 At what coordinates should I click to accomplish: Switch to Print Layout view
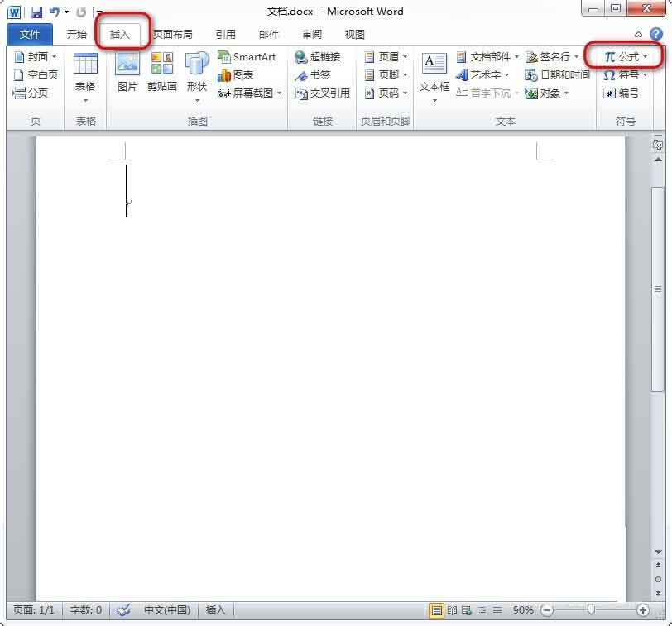click(436, 609)
